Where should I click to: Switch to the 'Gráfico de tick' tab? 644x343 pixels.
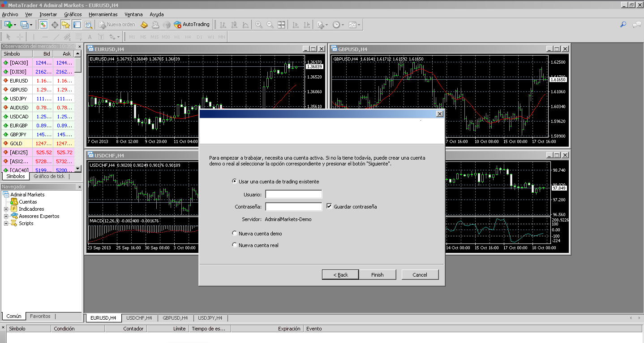pyautogui.click(x=49, y=176)
